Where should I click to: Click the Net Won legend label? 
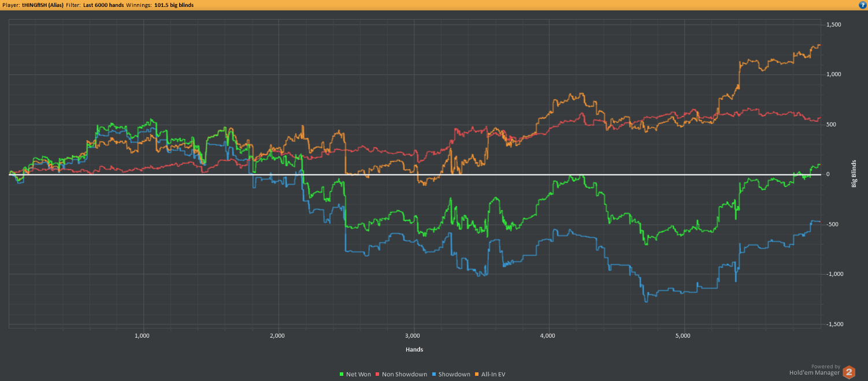[x=358, y=375]
